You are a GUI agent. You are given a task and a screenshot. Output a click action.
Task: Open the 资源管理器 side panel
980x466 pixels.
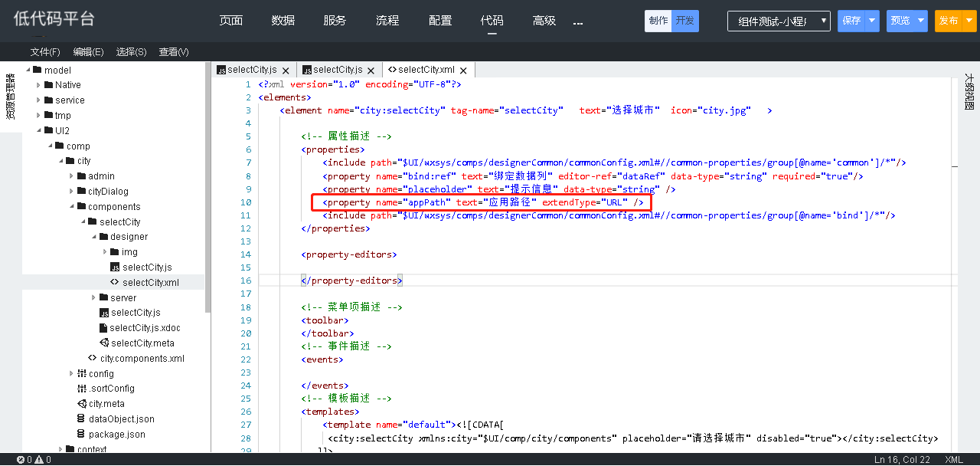point(10,96)
